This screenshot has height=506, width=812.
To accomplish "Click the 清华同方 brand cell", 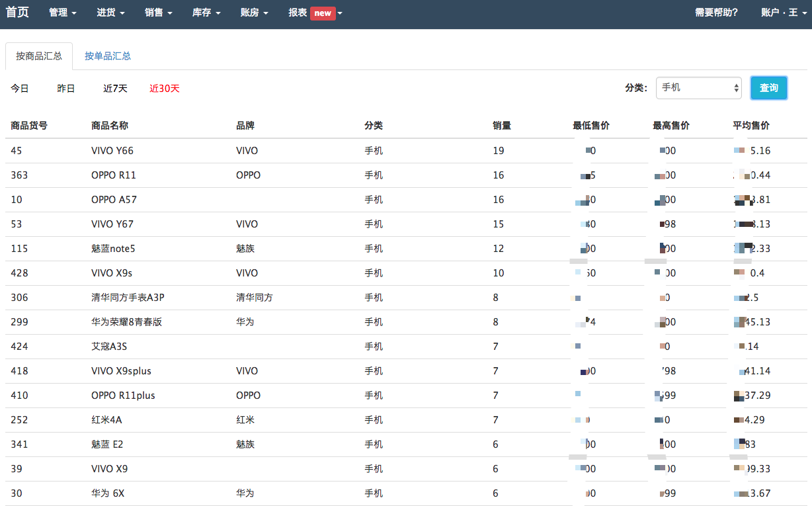I will (255, 298).
